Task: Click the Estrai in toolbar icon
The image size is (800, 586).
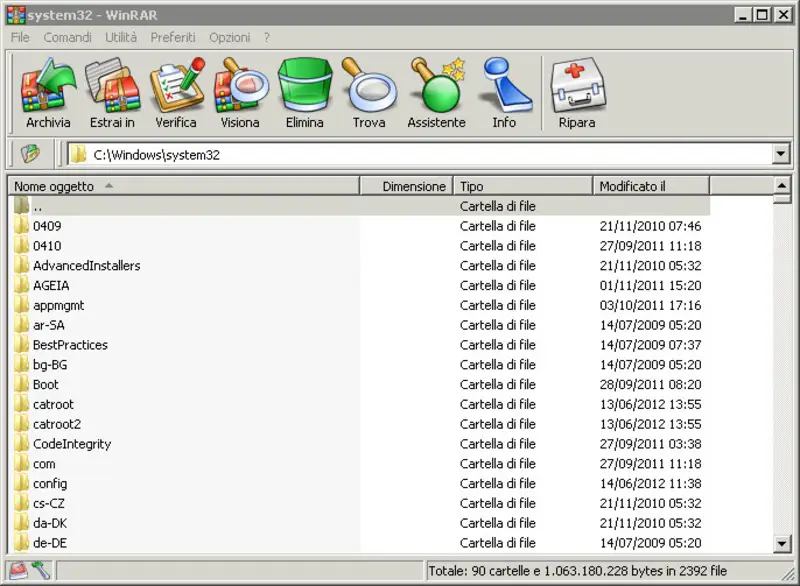Action: [x=112, y=92]
